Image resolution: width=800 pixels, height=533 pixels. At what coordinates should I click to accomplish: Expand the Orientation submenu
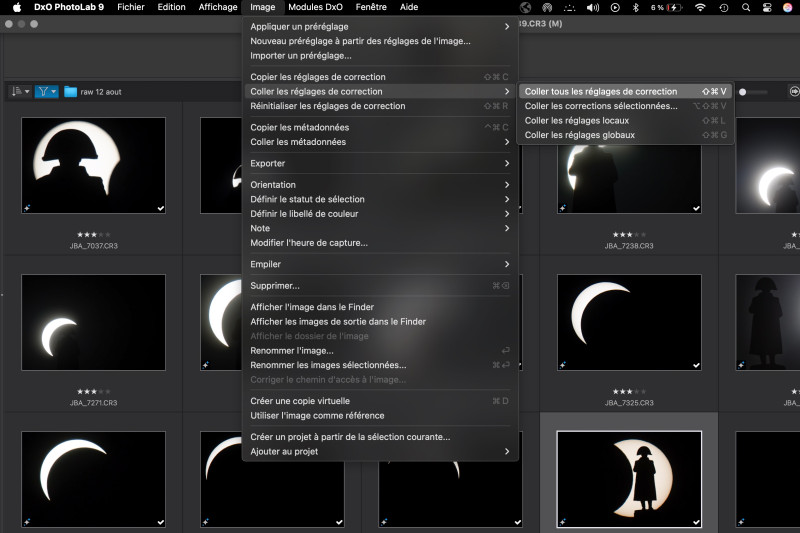380,185
